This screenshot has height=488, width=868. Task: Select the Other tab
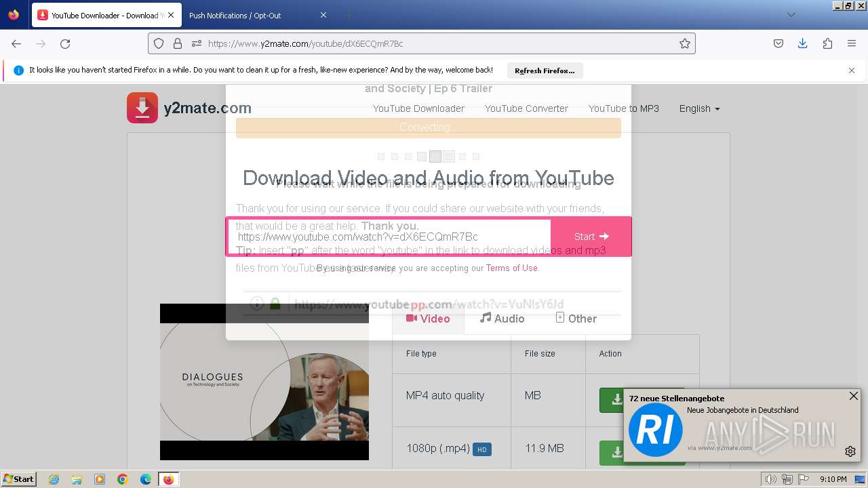[x=576, y=319]
